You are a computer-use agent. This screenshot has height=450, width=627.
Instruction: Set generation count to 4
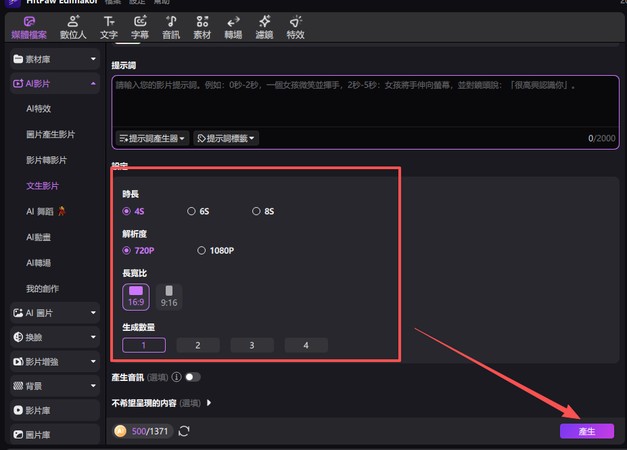click(306, 345)
